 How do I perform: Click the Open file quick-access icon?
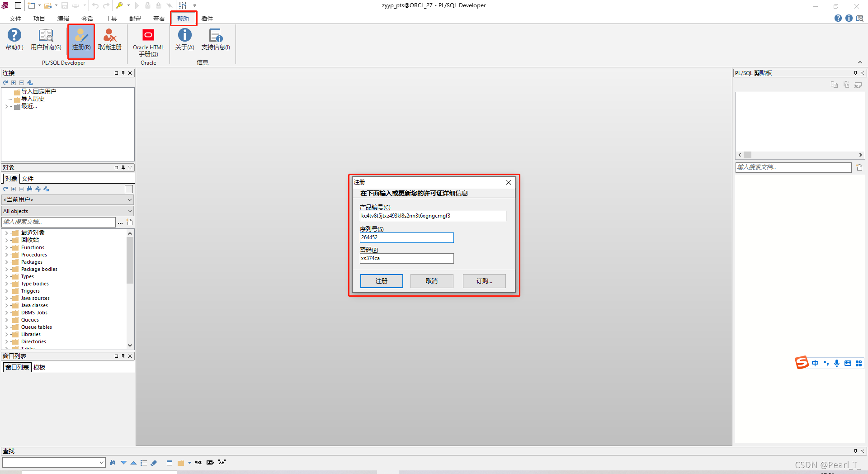(x=47, y=5)
